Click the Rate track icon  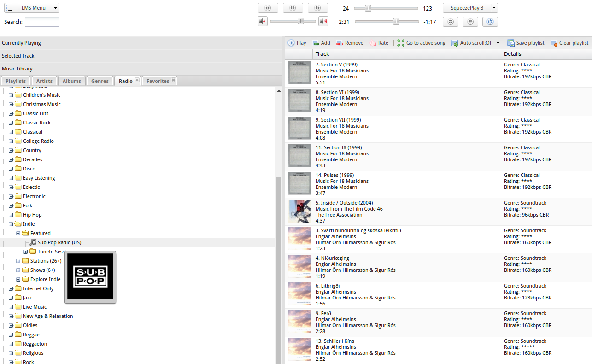point(373,43)
